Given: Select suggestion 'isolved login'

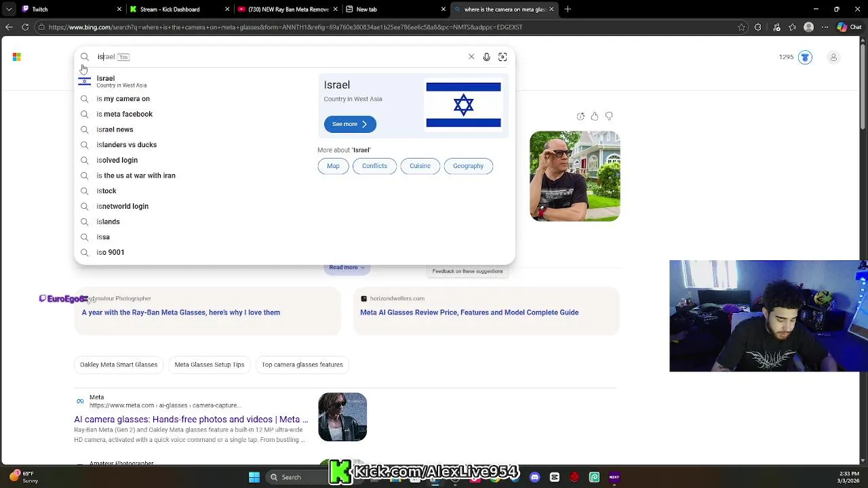Looking at the screenshot, I should tap(193, 160).
